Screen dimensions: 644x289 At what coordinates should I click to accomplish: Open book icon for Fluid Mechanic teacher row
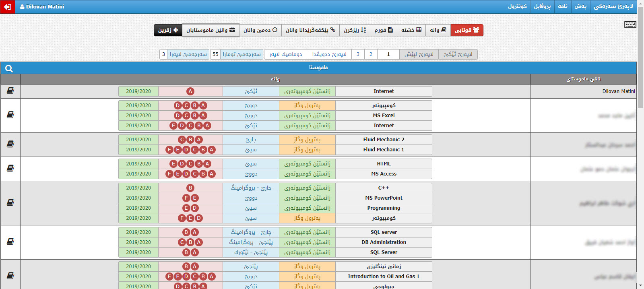click(10, 144)
